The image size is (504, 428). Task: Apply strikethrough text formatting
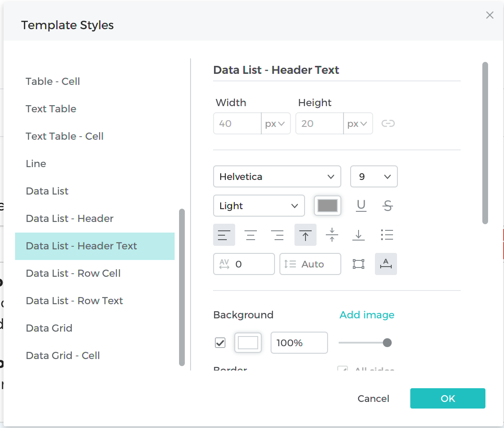click(388, 206)
